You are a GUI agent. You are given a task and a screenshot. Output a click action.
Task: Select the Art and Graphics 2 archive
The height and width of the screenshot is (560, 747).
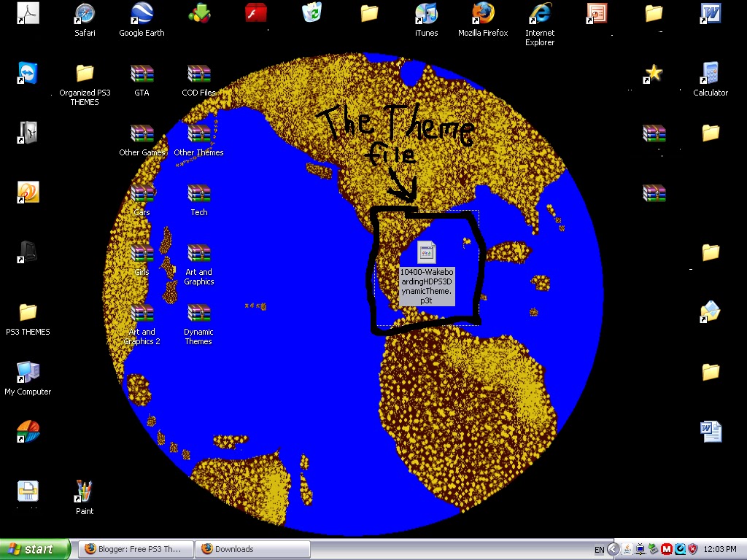click(142, 324)
